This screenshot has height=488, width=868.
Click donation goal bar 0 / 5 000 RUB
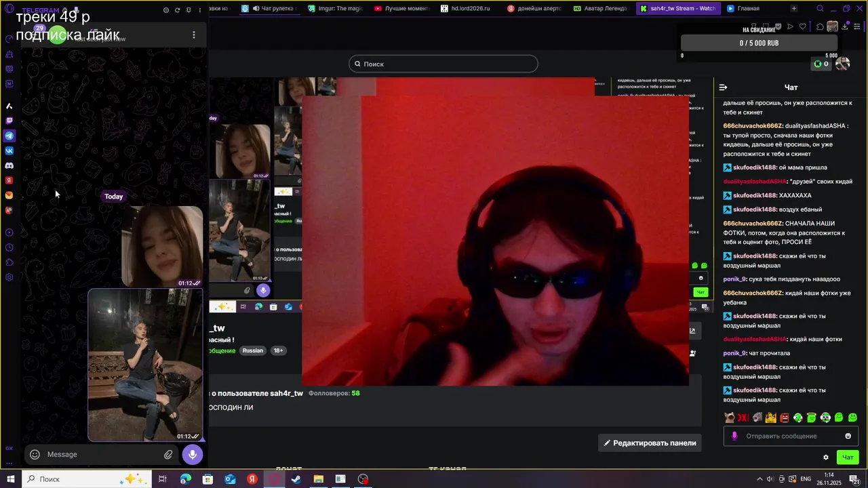click(x=759, y=43)
